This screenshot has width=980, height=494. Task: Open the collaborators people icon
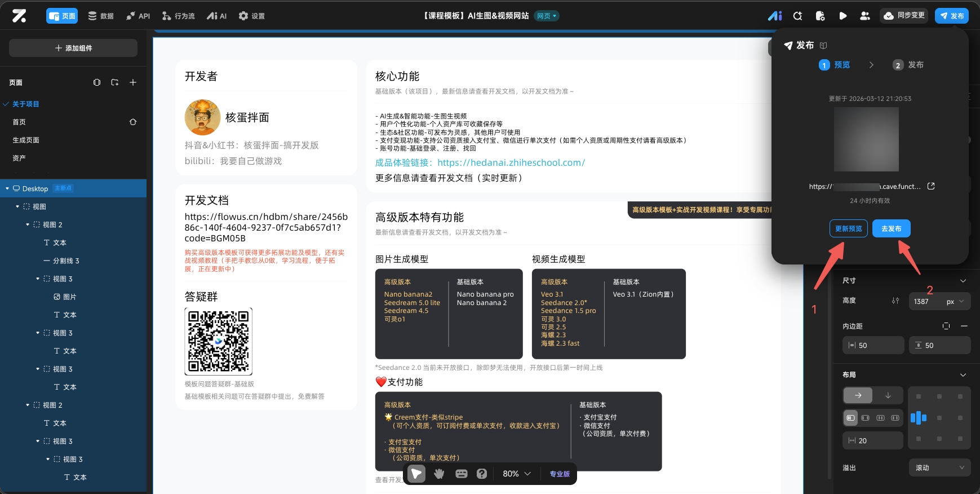point(865,16)
